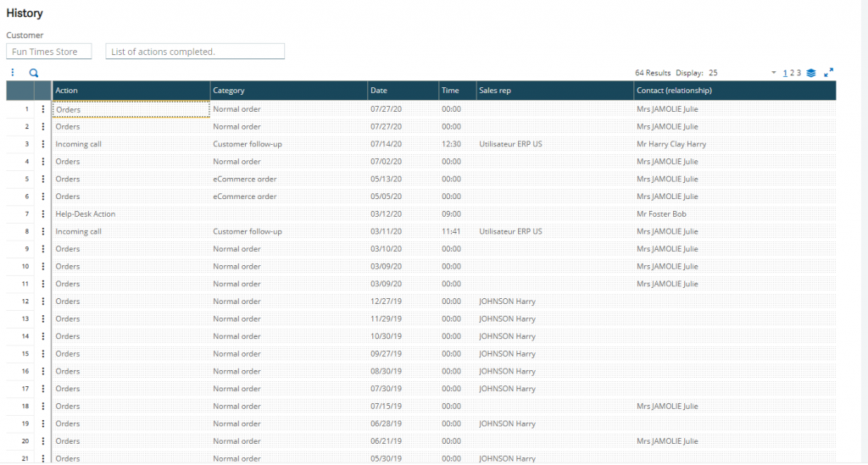This screenshot has height=465, width=868.
Task: Select the Mr Foster Bob contact cell
Action: (661, 214)
